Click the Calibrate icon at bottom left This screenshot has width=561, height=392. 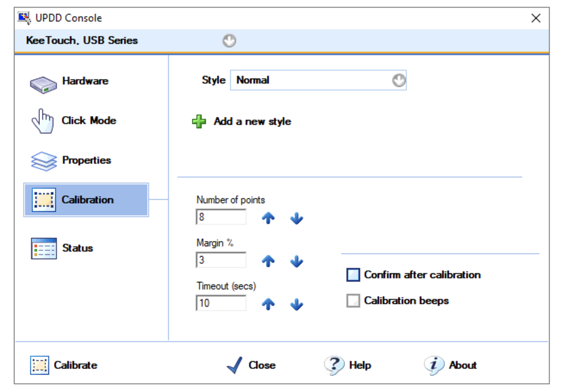tap(40, 365)
